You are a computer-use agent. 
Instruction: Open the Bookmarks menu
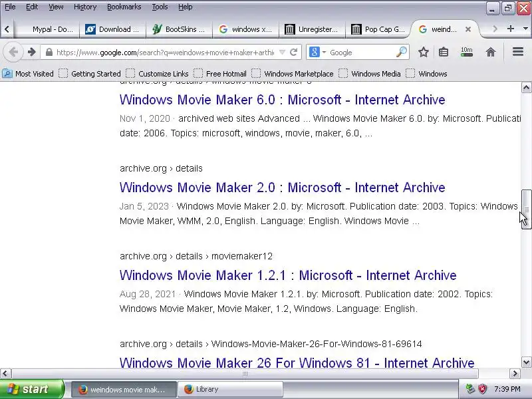(124, 7)
